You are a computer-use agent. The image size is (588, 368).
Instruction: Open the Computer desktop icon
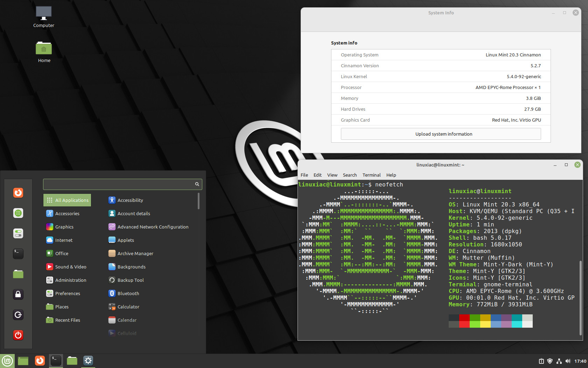tap(44, 17)
